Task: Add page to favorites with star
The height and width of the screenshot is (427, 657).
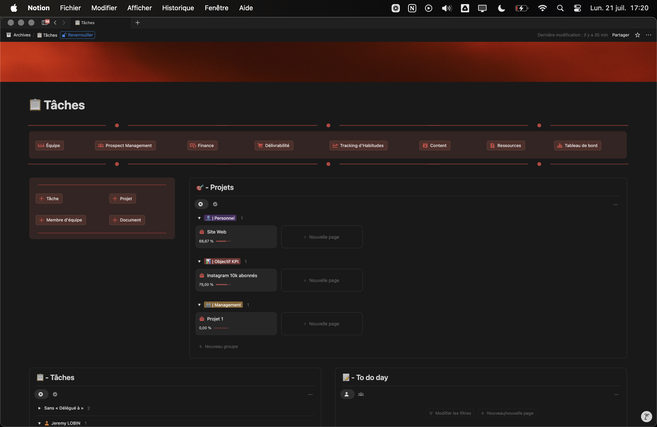Action: point(638,35)
